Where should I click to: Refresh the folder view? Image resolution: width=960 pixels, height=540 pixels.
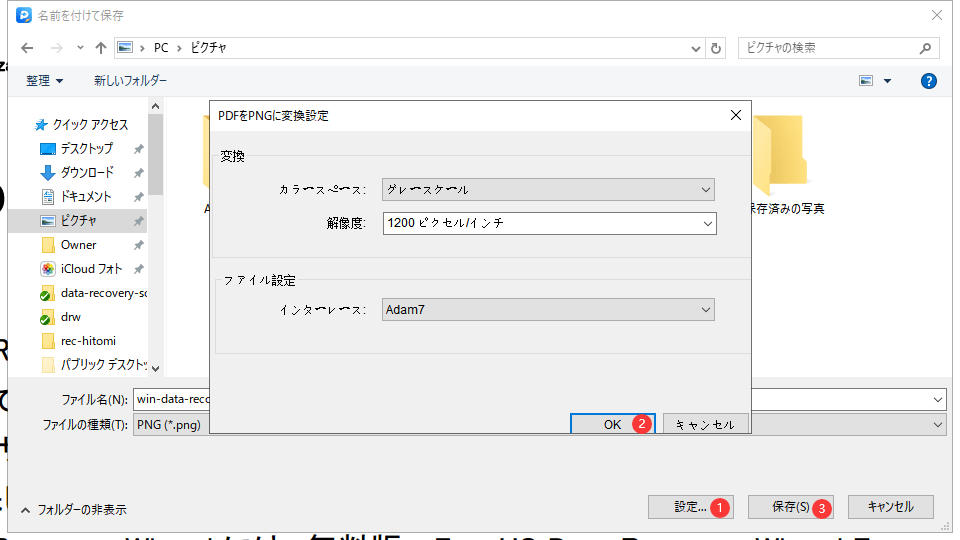716,48
